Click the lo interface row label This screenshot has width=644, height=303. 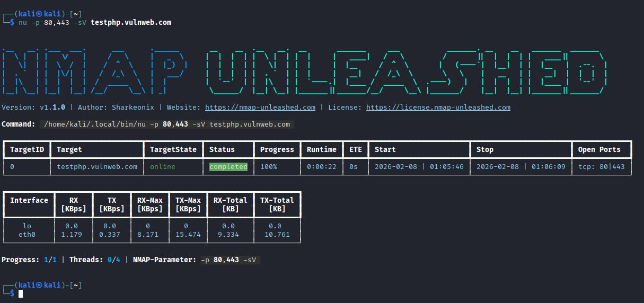point(27,226)
